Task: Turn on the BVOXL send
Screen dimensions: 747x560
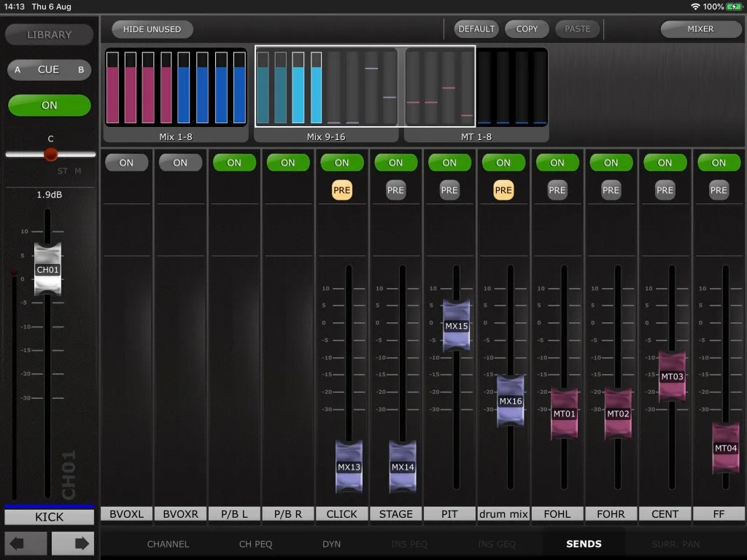Action: coord(126,163)
